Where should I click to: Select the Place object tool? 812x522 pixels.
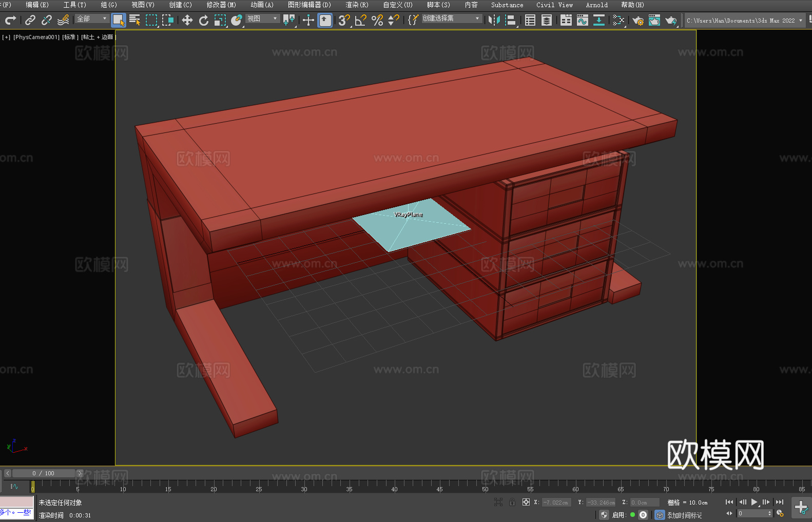pyautogui.click(x=237, y=20)
